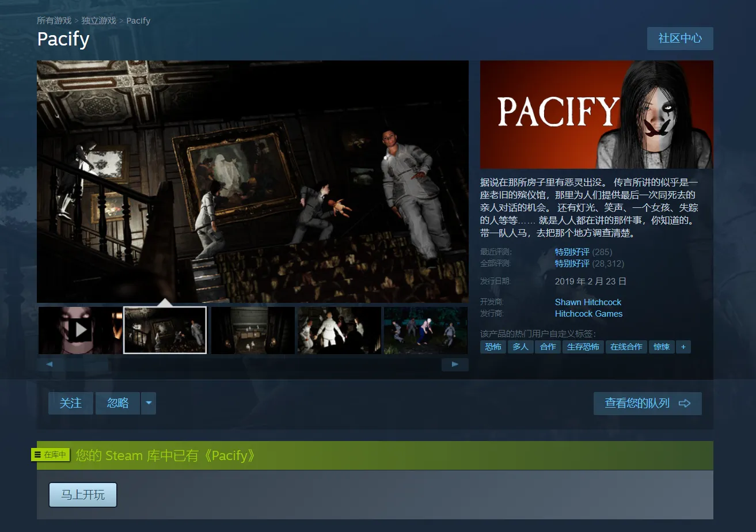This screenshot has height=532, width=756.
Task: Open 查看您的队列 queue button
Action: (x=647, y=403)
